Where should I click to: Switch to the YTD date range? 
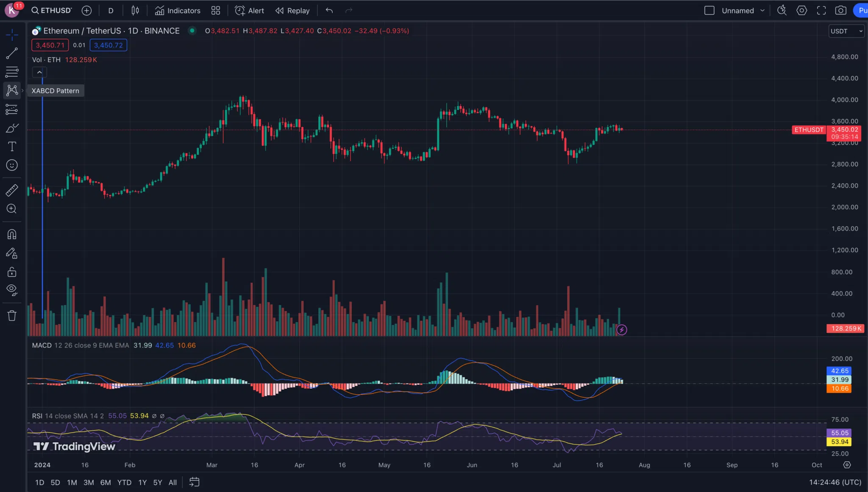pyautogui.click(x=124, y=482)
